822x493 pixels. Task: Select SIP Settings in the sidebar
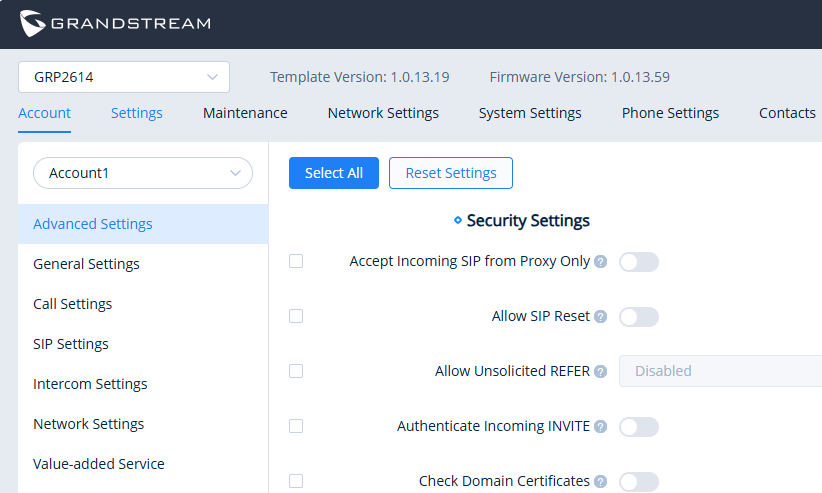tap(71, 344)
